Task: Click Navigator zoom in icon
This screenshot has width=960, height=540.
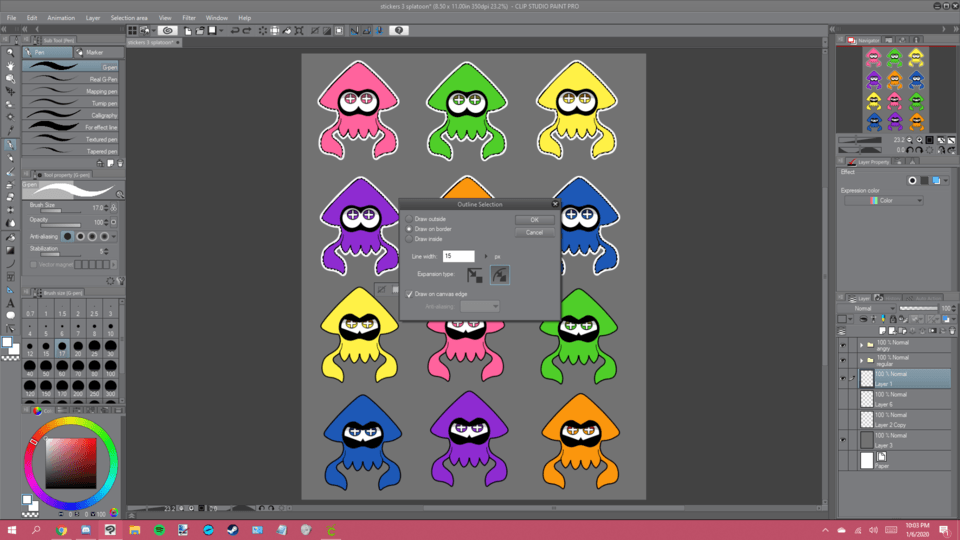Action: tap(919, 140)
